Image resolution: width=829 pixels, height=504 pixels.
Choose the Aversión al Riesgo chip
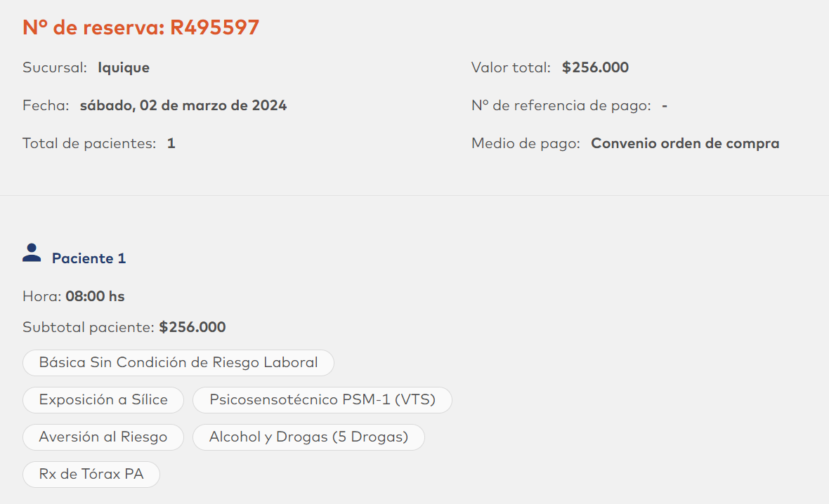(x=103, y=437)
